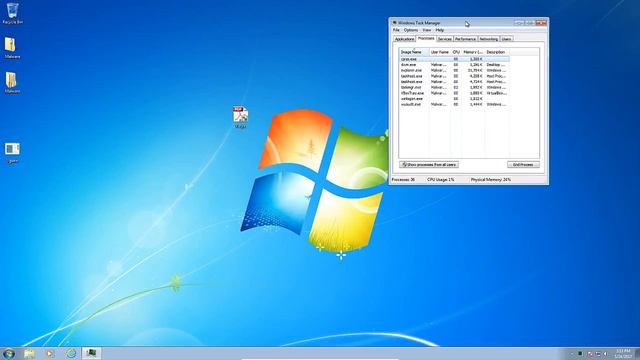Select the last process row in the list

tap(454, 104)
